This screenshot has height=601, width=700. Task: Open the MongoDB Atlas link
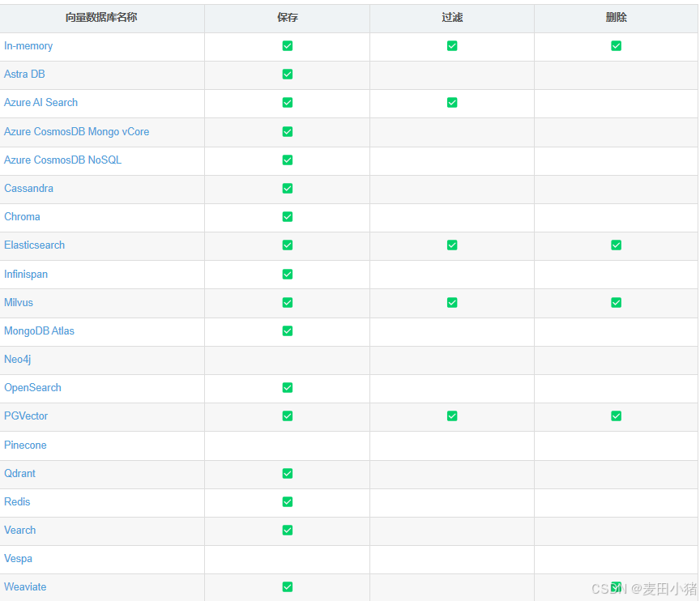coord(39,331)
